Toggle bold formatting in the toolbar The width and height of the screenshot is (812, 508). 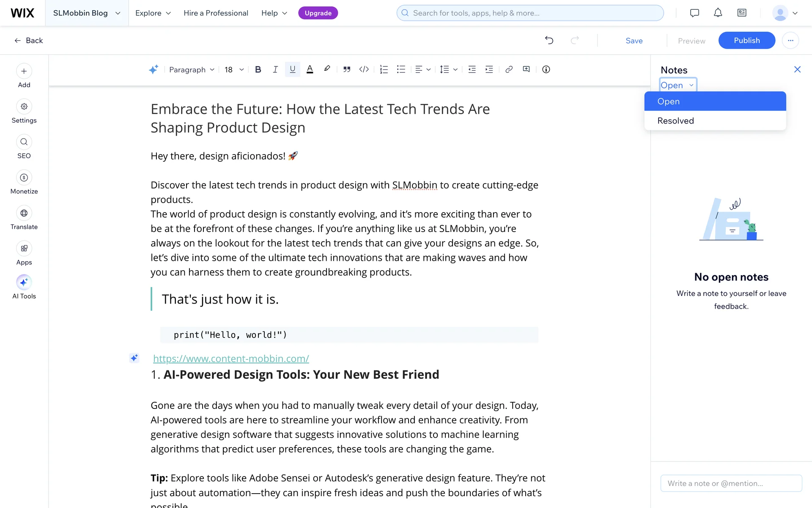tap(258, 69)
